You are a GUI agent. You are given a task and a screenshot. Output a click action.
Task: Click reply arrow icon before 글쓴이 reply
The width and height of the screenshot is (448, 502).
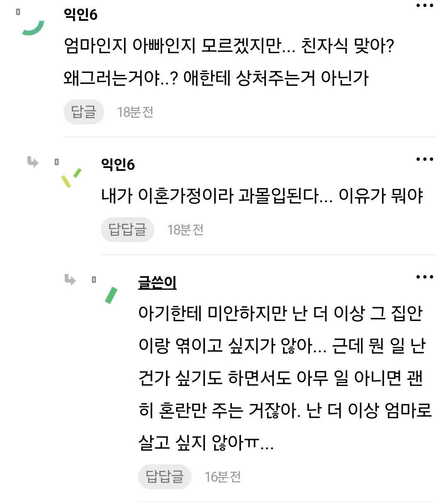[x=70, y=280]
